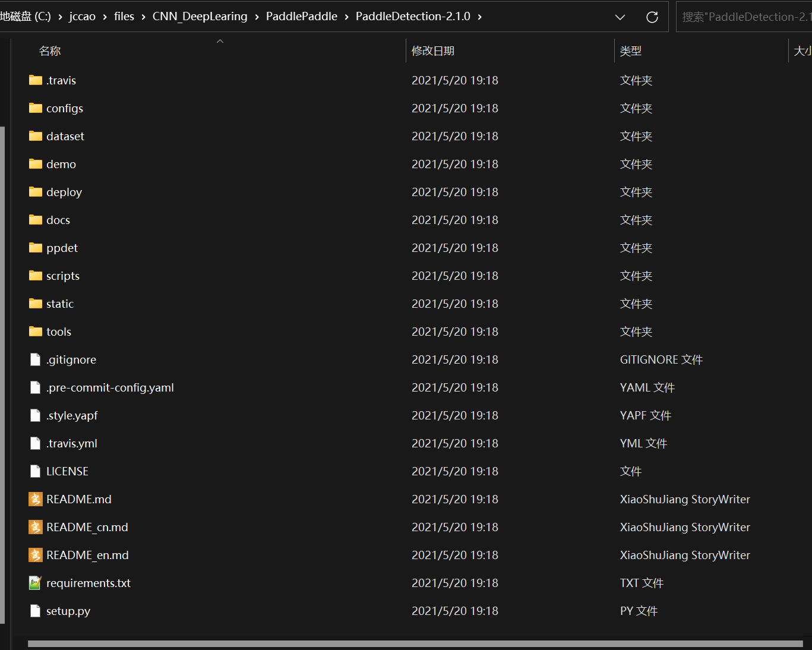This screenshot has height=650, width=812.
Task: Select the requirements.txt file name
Action: (89, 583)
